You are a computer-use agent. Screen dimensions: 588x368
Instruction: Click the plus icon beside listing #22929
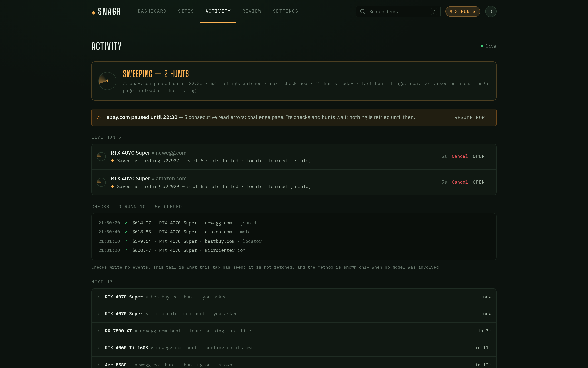point(112,186)
